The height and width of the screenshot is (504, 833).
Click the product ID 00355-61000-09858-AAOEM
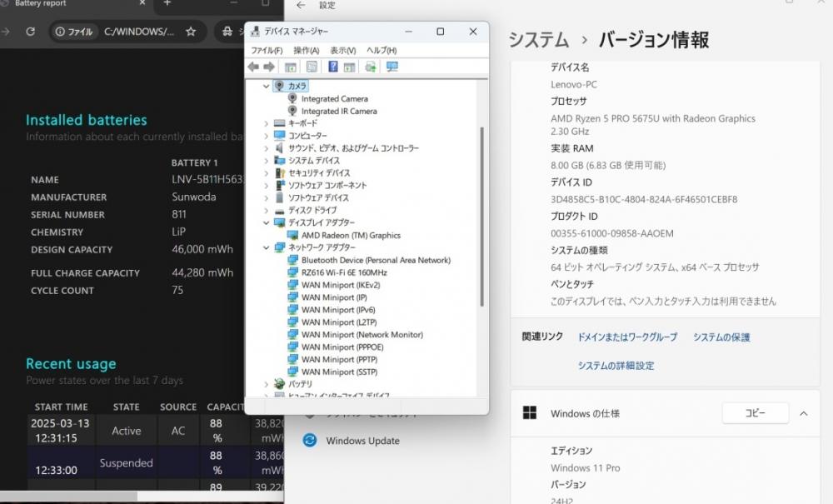click(612, 233)
